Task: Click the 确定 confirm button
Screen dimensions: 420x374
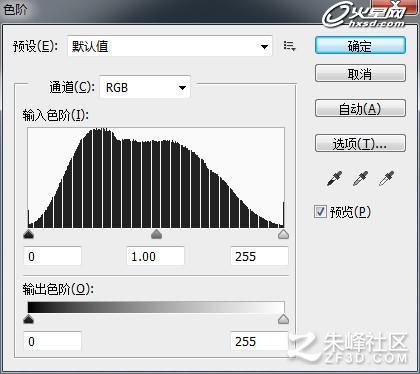Action: click(x=360, y=46)
